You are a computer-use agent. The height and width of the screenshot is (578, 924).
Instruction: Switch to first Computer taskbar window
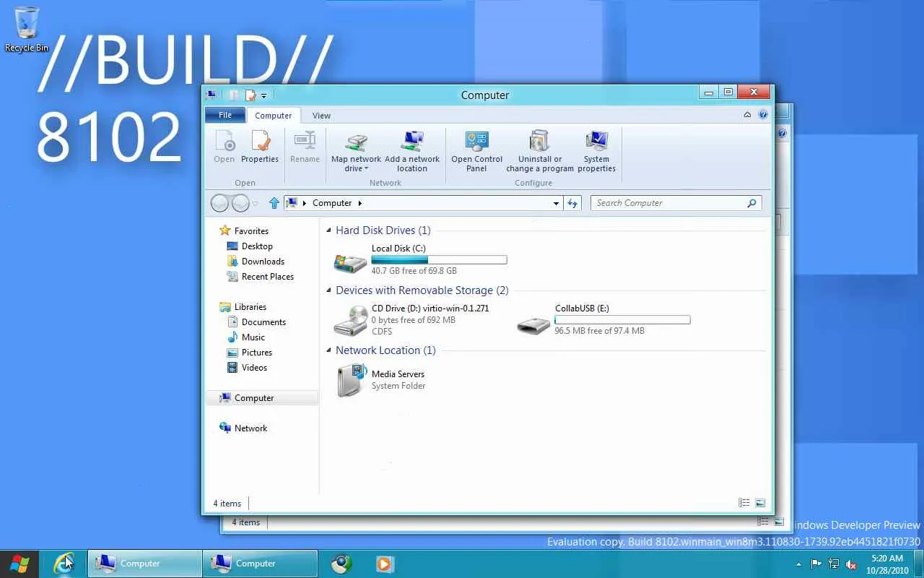145,564
